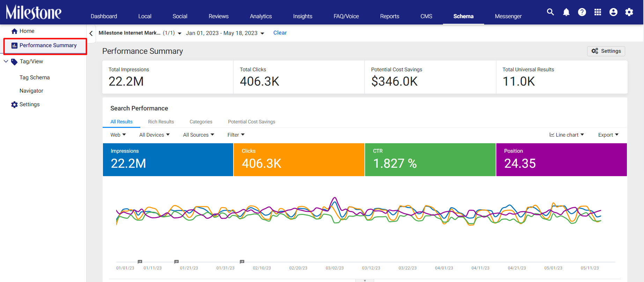Toggle the green CTR metric tile

[x=430, y=160]
